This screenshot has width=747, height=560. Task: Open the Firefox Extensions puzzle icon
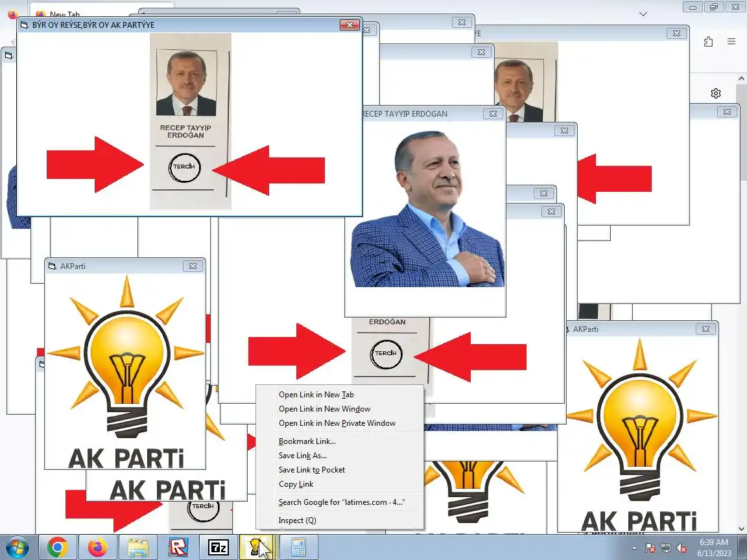(x=708, y=41)
